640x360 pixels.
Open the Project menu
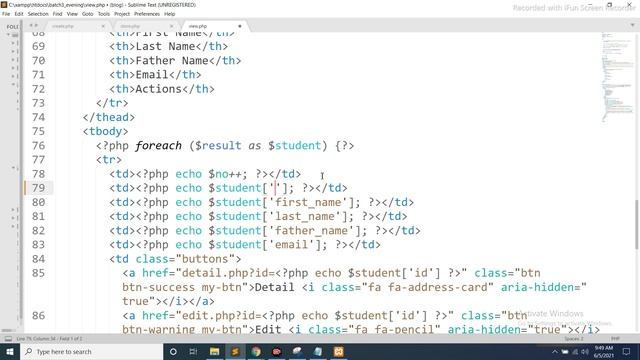(x=122, y=14)
